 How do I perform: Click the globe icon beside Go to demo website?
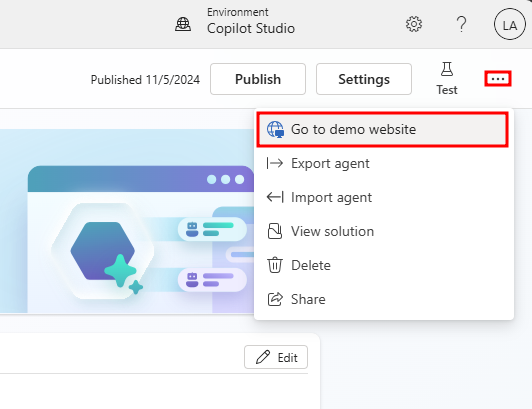[x=275, y=129]
